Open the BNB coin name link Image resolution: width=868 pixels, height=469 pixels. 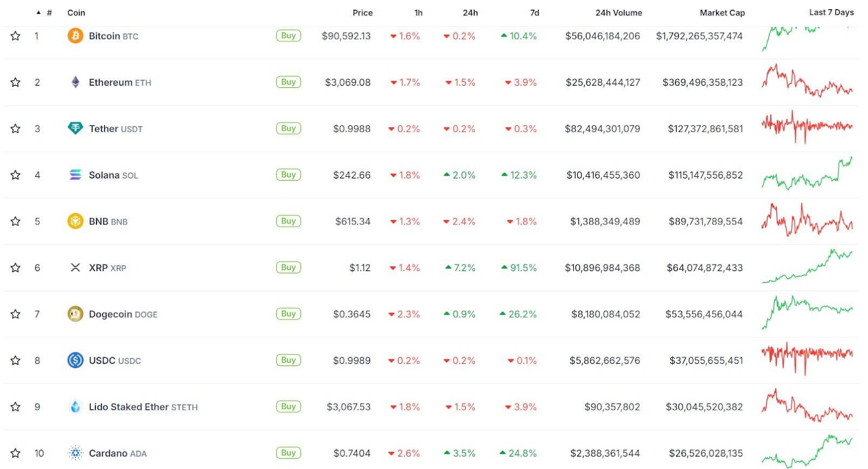pyautogui.click(x=108, y=221)
